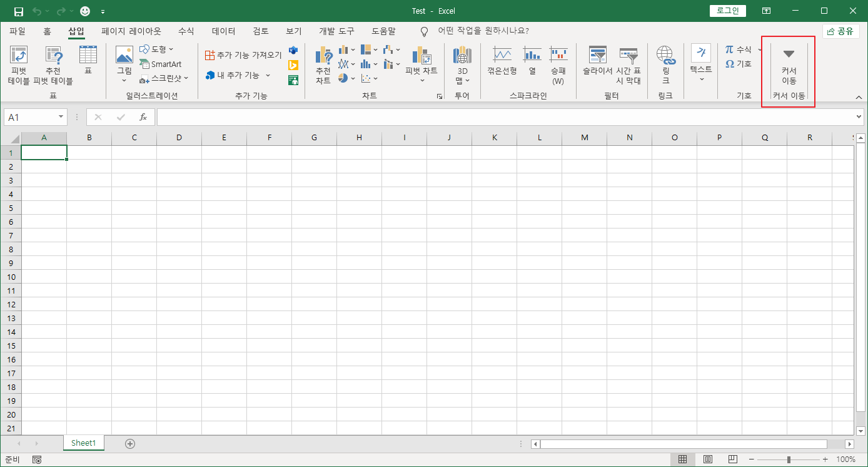
Task: Insert a PivotTable (피벗 테이블)
Action: tap(19, 65)
